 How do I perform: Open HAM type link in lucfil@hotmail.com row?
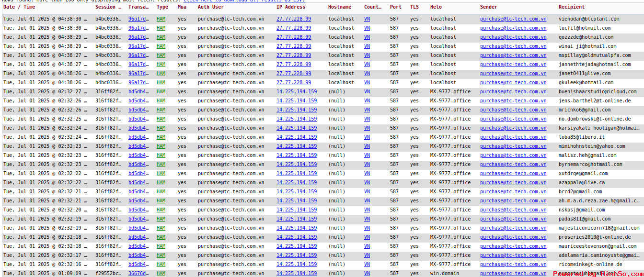[x=161, y=28]
